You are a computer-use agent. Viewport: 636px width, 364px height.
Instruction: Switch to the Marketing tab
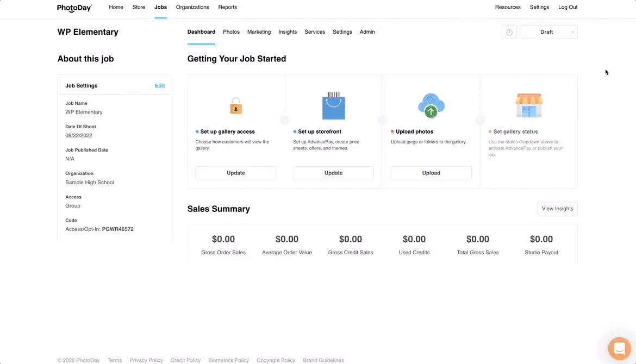click(259, 32)
